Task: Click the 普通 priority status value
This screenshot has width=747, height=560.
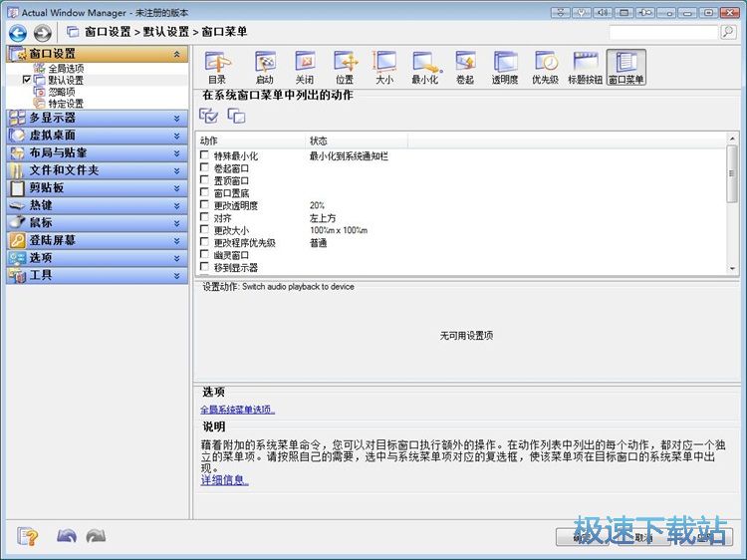Action: click(x=319, y=242)
